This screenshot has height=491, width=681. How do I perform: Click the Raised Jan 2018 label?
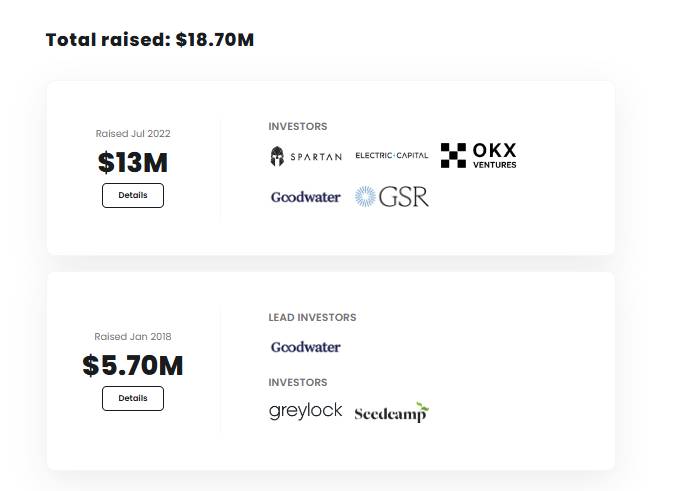tap(133, 336)
